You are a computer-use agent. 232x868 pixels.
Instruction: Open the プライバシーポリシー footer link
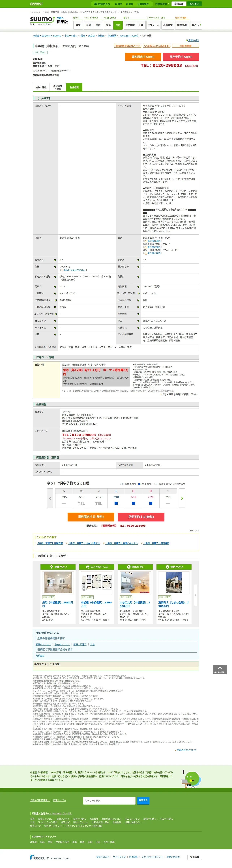coord(152,857)
